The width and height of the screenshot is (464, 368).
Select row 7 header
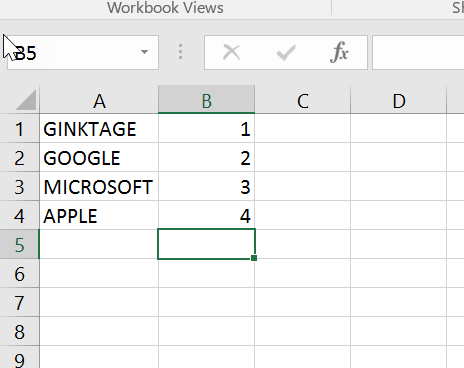click(x=19, y=303)
